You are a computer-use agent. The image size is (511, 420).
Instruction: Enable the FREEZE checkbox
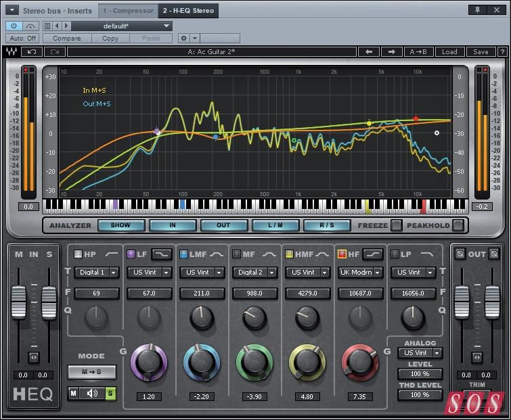397,225
